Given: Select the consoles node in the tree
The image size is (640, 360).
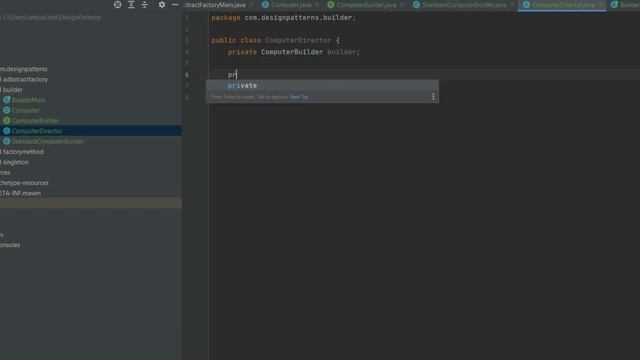Looking at the screenshot, I should point(10,245).
